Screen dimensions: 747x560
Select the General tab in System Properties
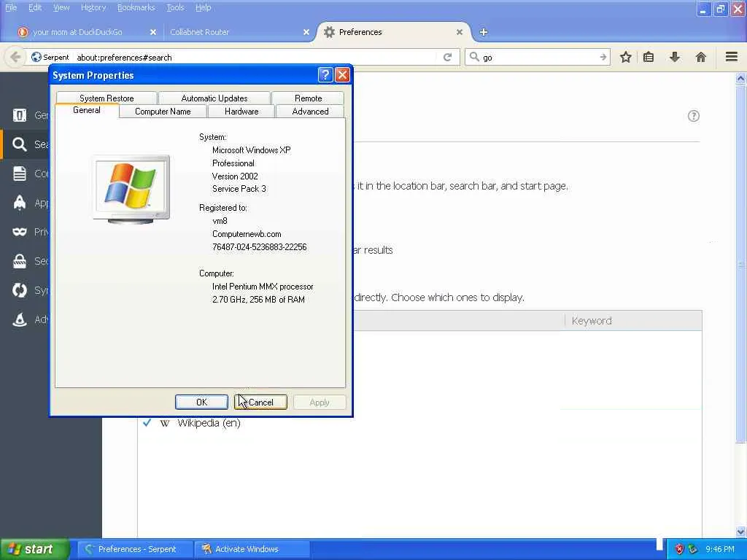pos(87,111)
